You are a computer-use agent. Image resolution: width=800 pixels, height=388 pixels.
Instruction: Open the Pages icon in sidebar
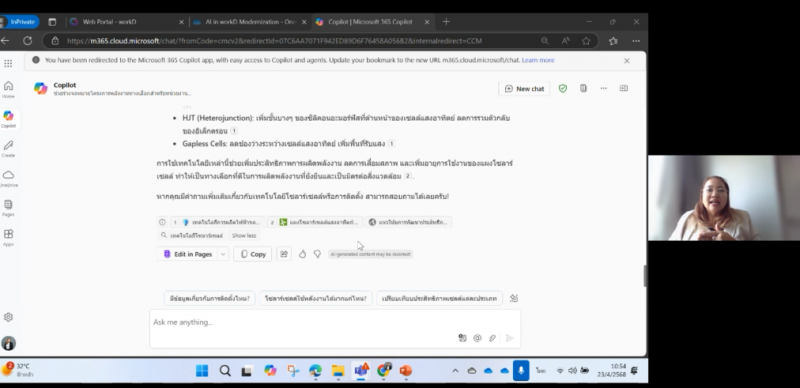pos(8,208)
